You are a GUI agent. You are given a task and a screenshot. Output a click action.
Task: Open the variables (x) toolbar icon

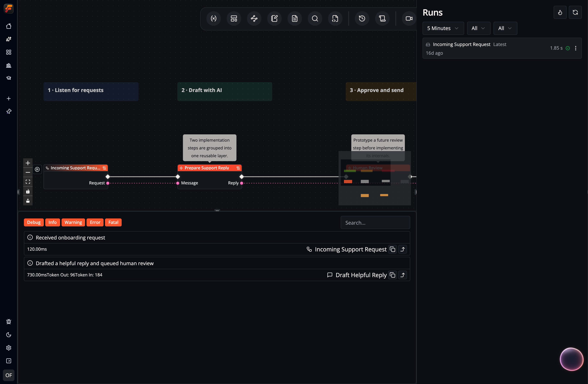click(x=213, y=18)
